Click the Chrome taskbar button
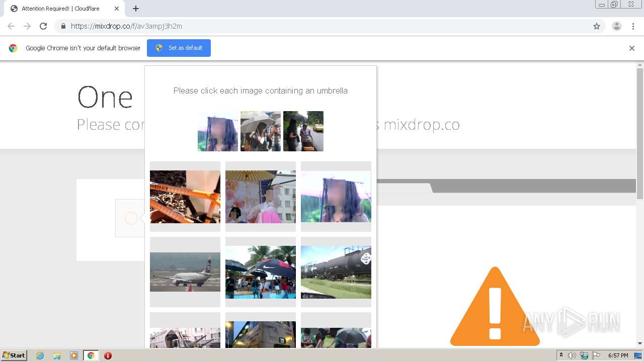 (x=91, y=355)
